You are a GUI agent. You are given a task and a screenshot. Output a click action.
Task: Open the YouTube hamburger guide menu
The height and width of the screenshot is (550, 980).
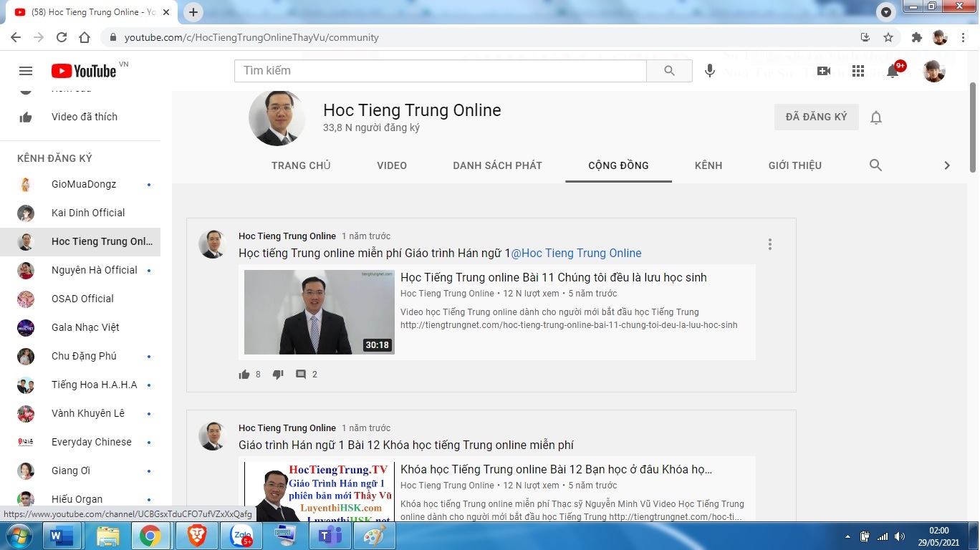point(26,71)
